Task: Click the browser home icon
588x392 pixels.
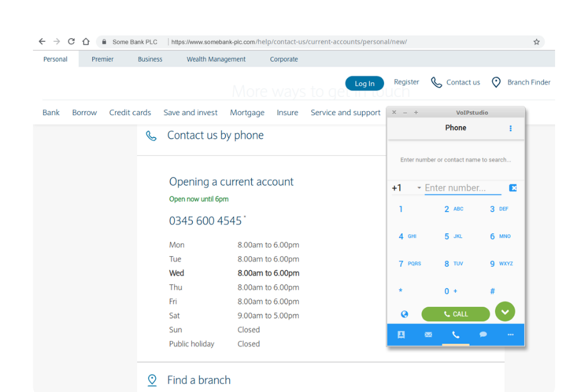Action: coord(86,42)
